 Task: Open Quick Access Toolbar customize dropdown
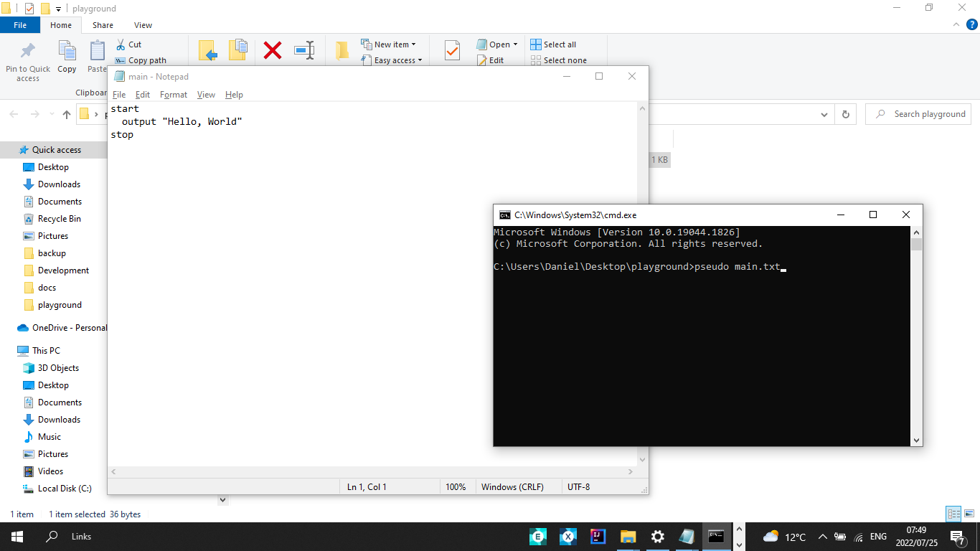[58, 9]
